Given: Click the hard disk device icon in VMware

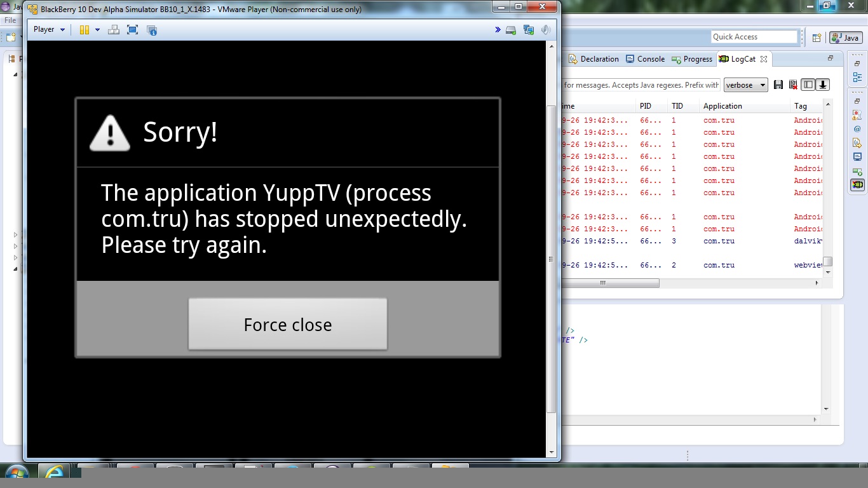Looking at the screenshot, I should tap(511, 30).
